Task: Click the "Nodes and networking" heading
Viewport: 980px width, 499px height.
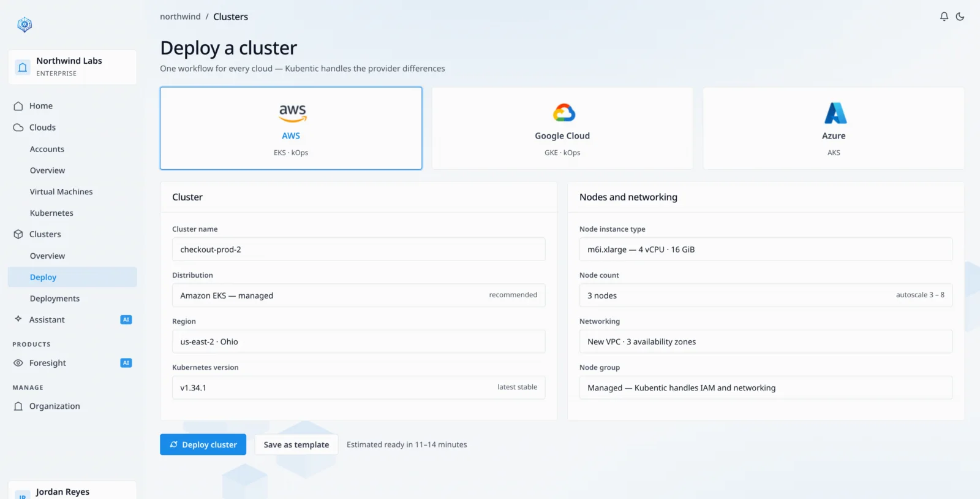Action: pos(628,197)
